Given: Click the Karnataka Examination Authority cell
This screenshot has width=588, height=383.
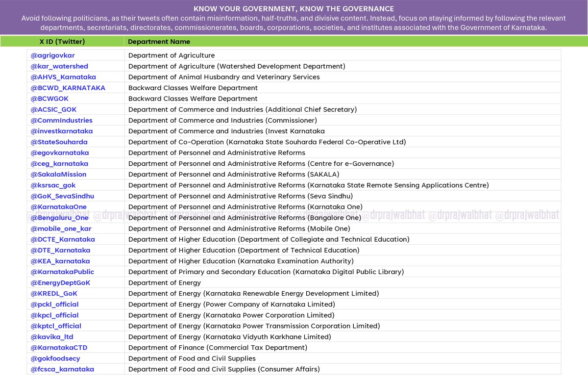Looking at the screenshot, I should [343, 261].
